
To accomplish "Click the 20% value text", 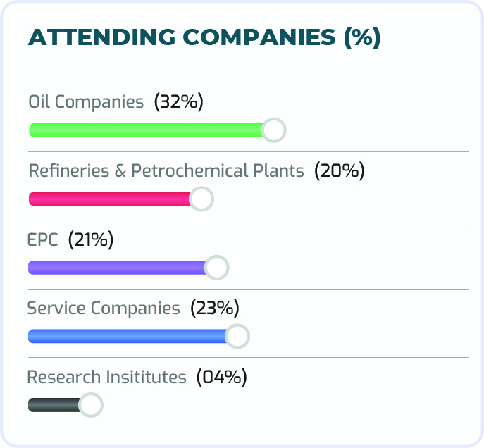I will pyautogui.click(x=339, y=171).
